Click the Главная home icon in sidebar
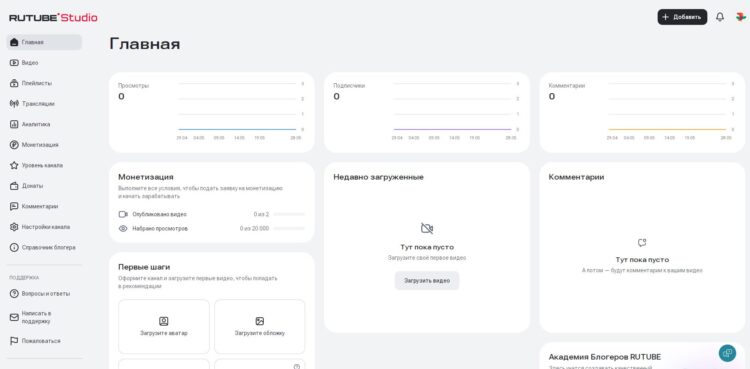750x369 pixels. (x=14, y=42)
